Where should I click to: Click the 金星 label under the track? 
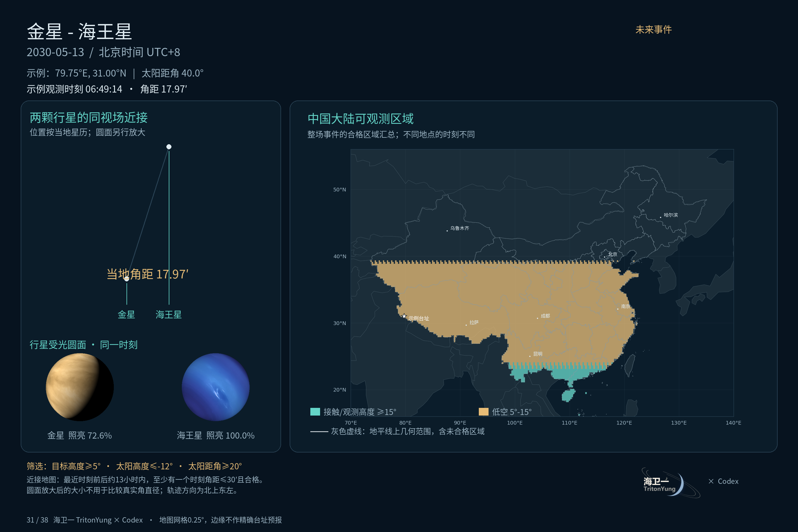tap(126, 314)
